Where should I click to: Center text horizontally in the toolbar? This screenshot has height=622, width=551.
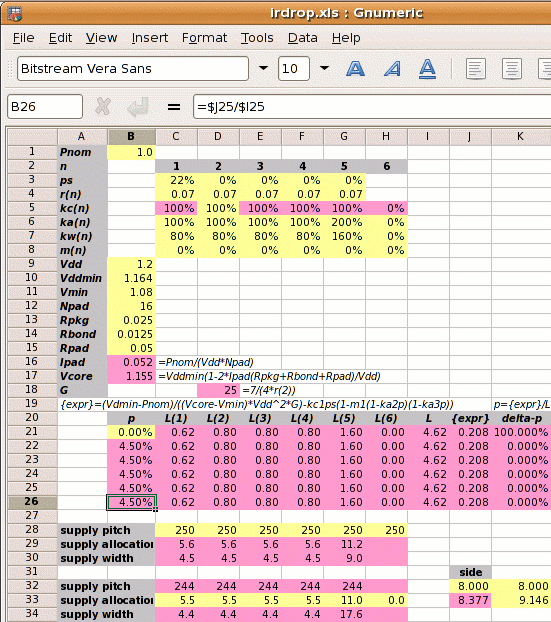511,69
